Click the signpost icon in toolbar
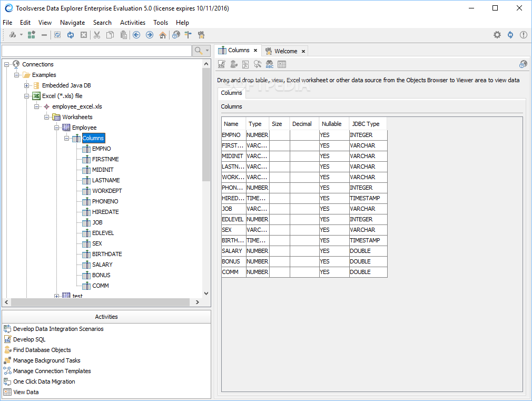The image size is (532, 401). 188,35
